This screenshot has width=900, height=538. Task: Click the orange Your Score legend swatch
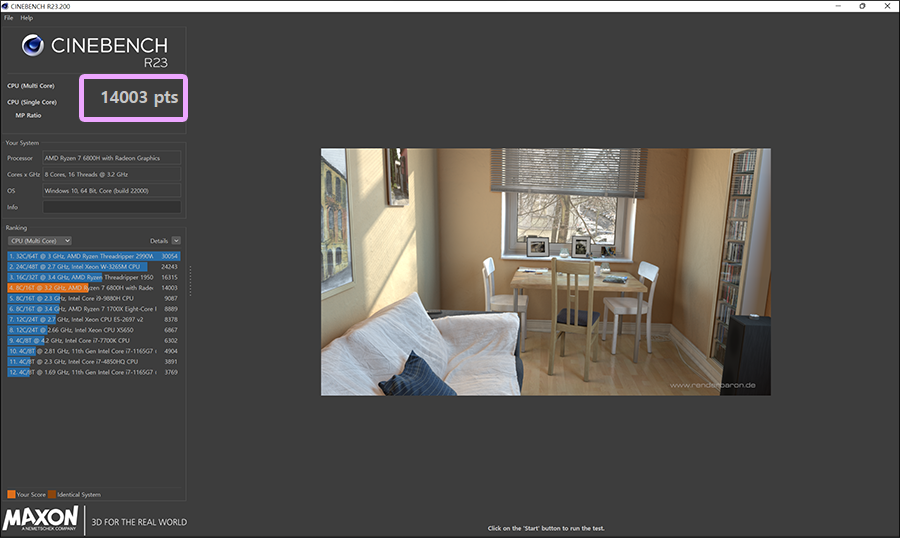pyautogui.click(x=11, y=494)
